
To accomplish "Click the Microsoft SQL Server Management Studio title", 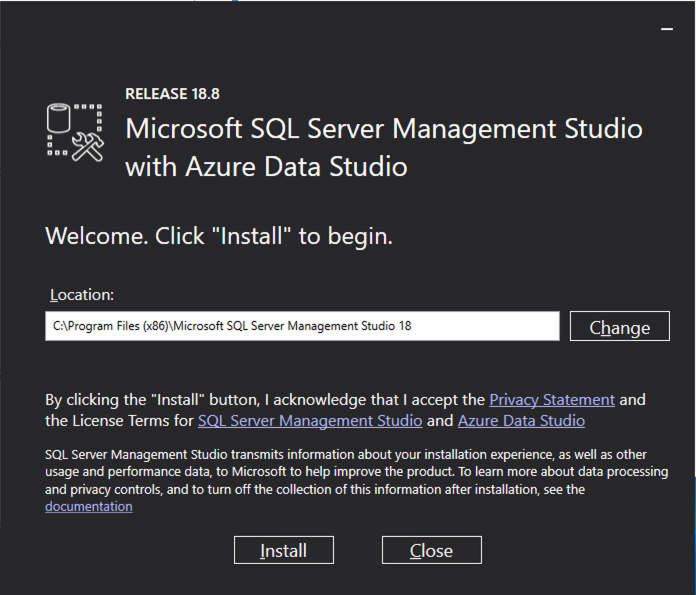I will 384,128.
